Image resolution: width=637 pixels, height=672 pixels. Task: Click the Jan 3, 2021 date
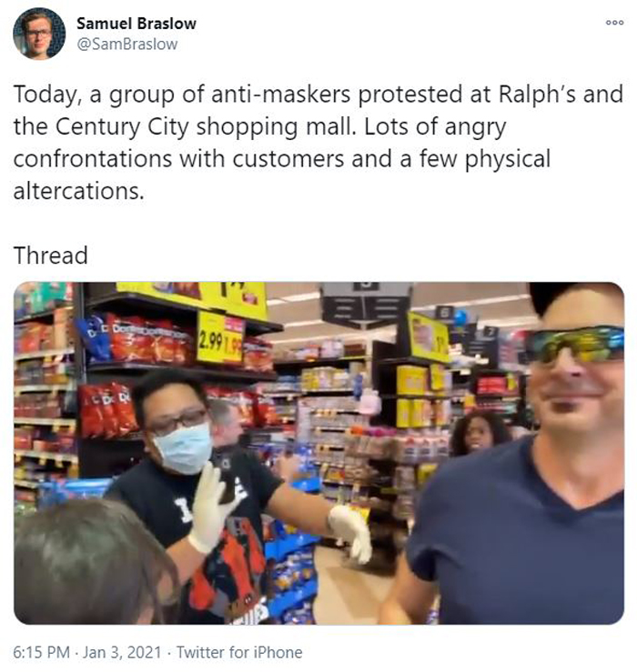(122, 652)
